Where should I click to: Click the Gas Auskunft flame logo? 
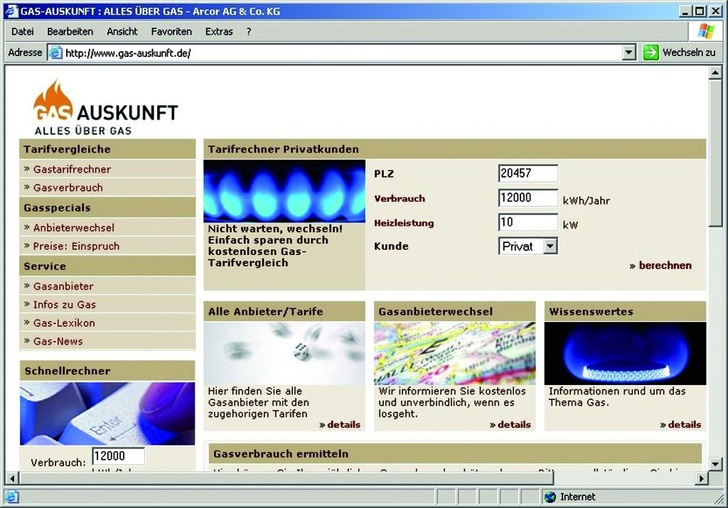pyautogui.click(x=52, y=100)
